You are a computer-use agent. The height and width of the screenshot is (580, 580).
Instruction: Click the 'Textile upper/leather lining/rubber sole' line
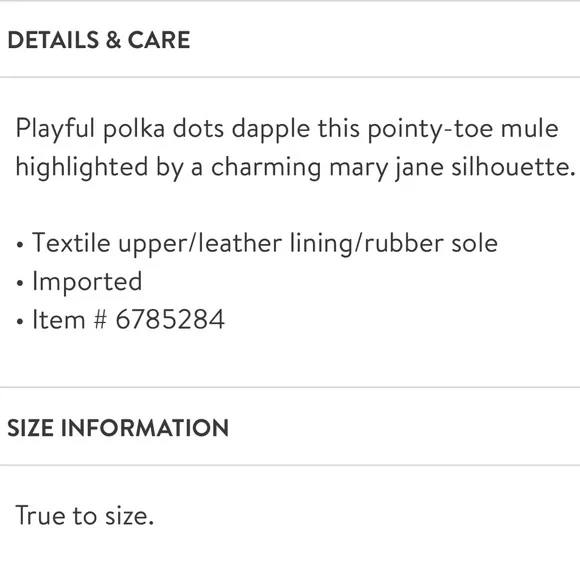pyautogui.click(x=265, y=244)
